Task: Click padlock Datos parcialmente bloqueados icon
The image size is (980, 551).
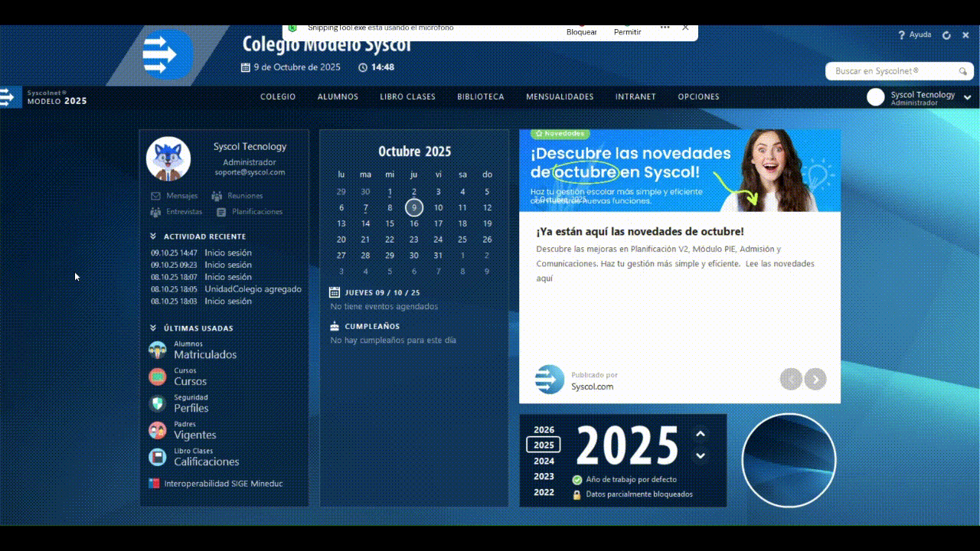Action: pos(577,494)
